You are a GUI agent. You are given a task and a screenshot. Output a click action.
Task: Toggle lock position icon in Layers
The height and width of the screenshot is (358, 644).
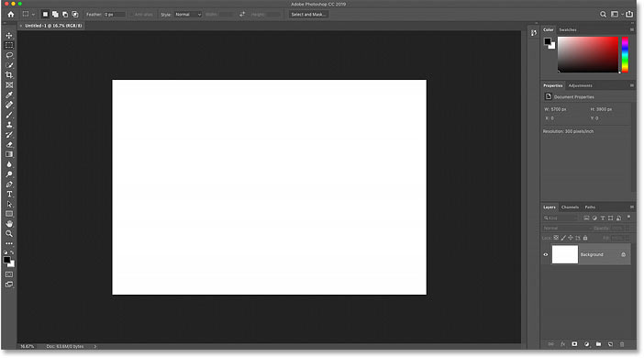[571, 238]
